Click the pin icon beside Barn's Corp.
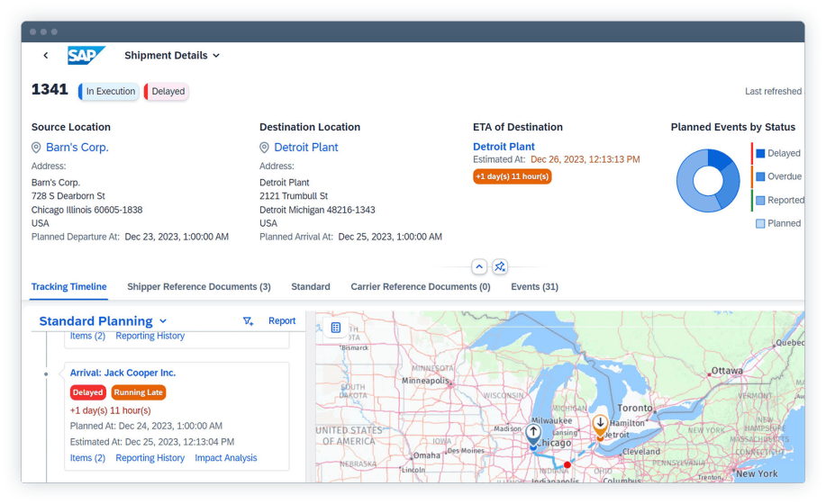The image size is (826, 504). coord(36,148)
